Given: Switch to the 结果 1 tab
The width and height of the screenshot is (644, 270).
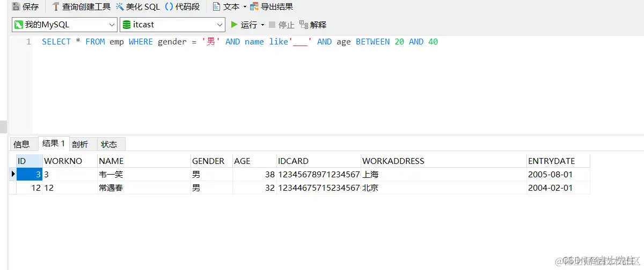Looking at the screenshot, I should tap(54, 143).
